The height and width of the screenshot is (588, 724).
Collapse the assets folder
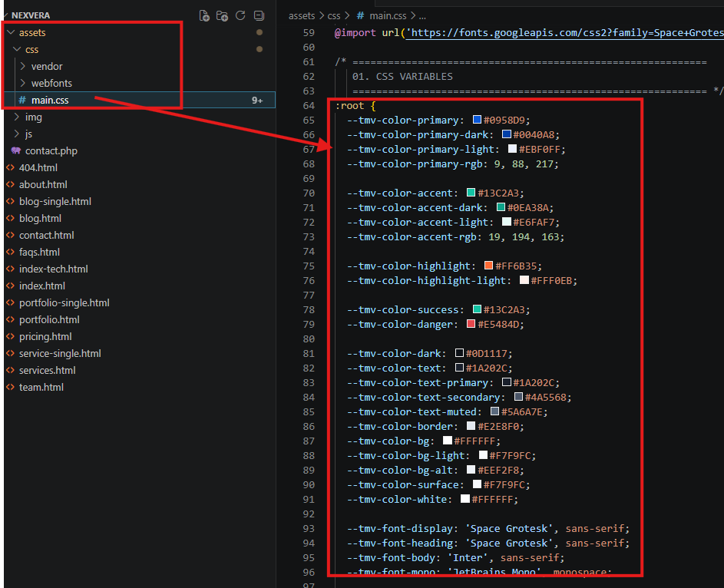coord(11,32)
